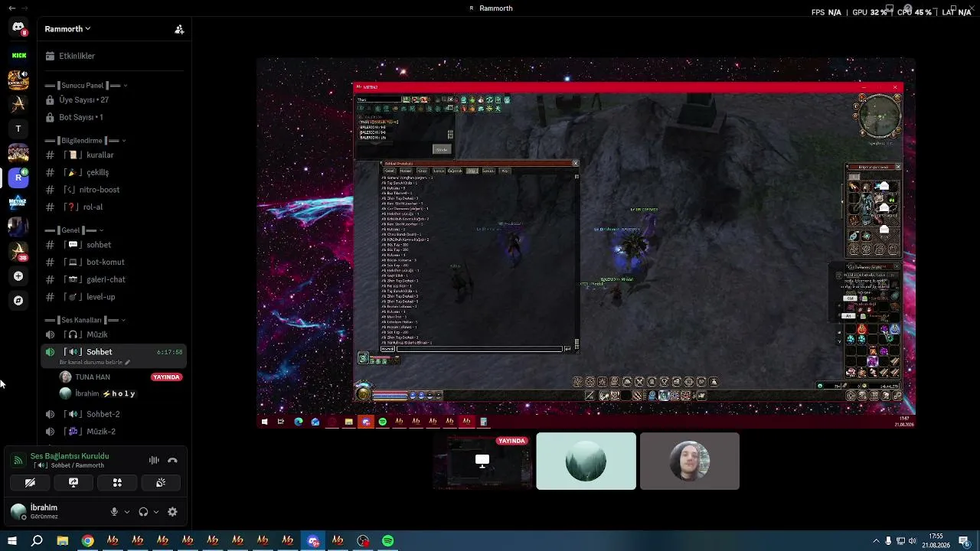Open the server labeled T

[x=18, y=129]
